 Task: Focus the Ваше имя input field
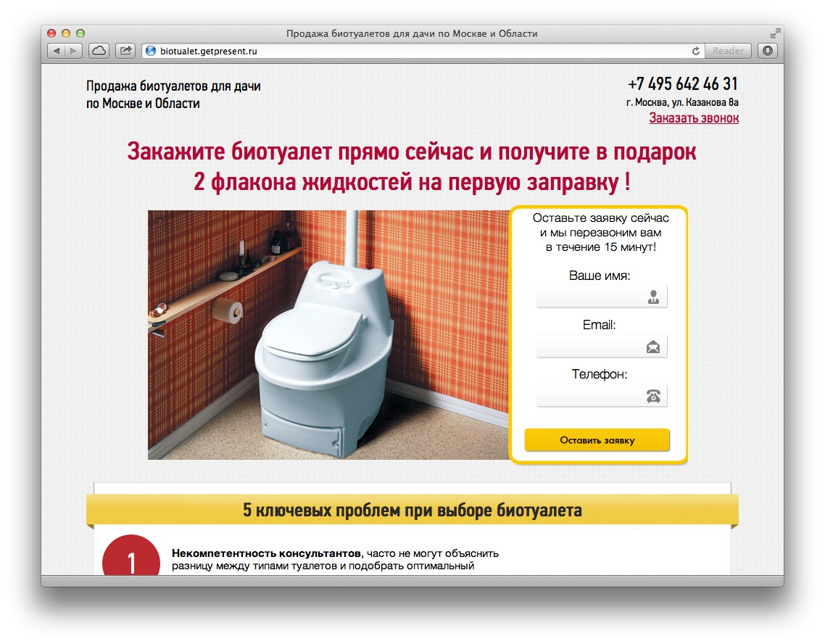602,297
